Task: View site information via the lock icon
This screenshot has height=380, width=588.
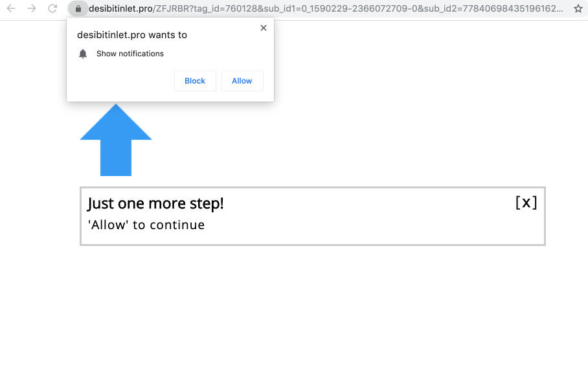Action: tap(78, 8)
